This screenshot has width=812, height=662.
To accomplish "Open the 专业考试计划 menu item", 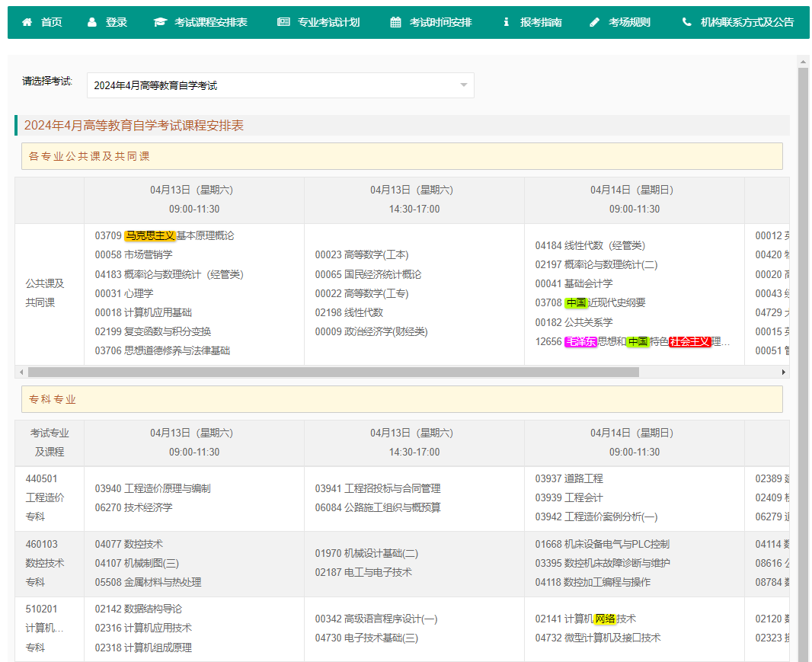I will 328,23.
